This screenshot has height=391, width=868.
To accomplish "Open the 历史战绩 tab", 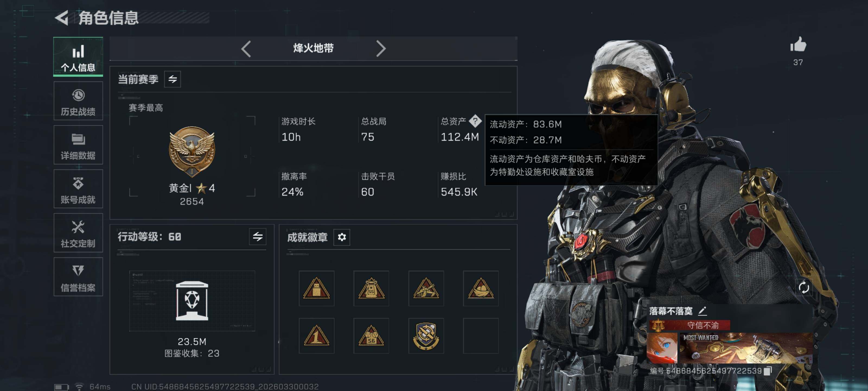I will point(78,101).
